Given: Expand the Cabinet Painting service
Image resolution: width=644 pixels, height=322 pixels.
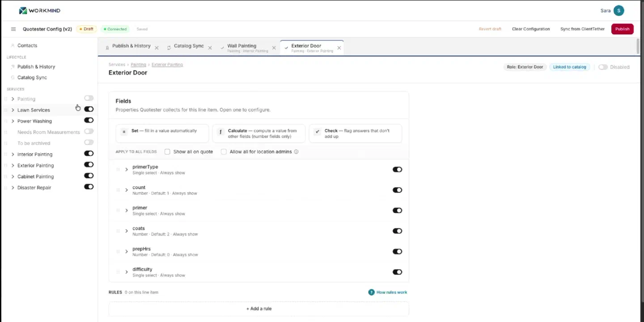Looking at the screenshot, I should [x=13, y=176].
